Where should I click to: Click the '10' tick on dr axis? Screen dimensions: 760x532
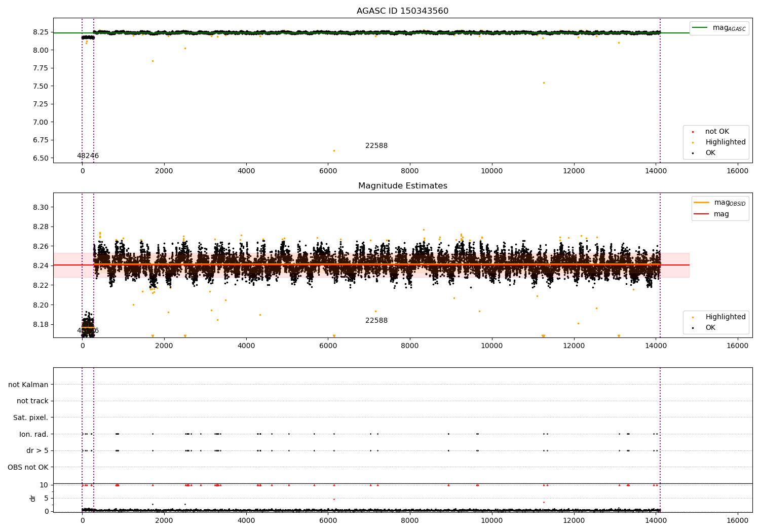[x=44, y=485]
